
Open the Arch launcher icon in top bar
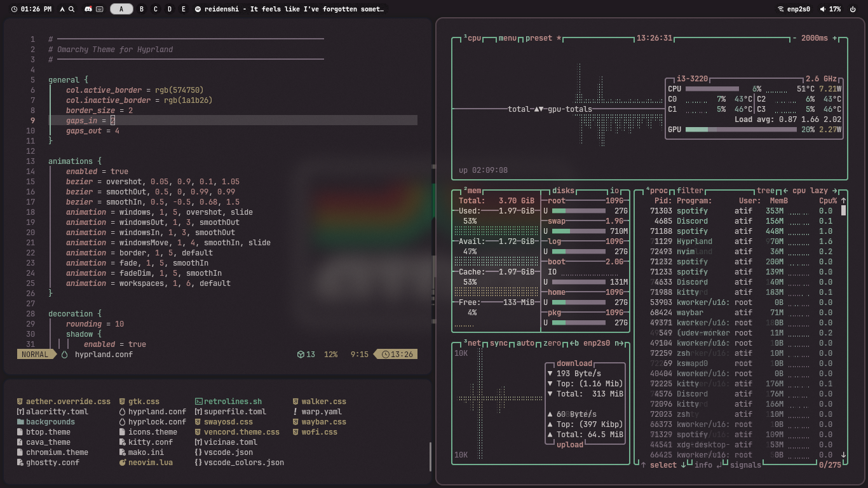click(x=62, y=10)
